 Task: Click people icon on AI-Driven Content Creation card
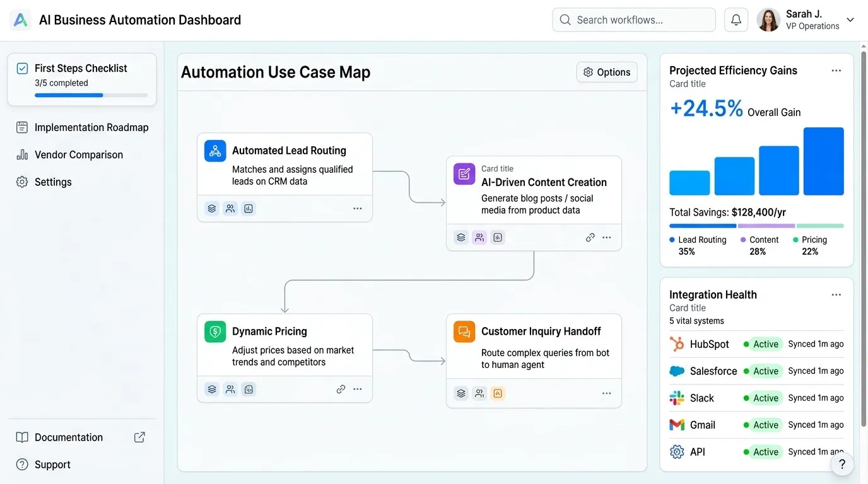point(479,238)
